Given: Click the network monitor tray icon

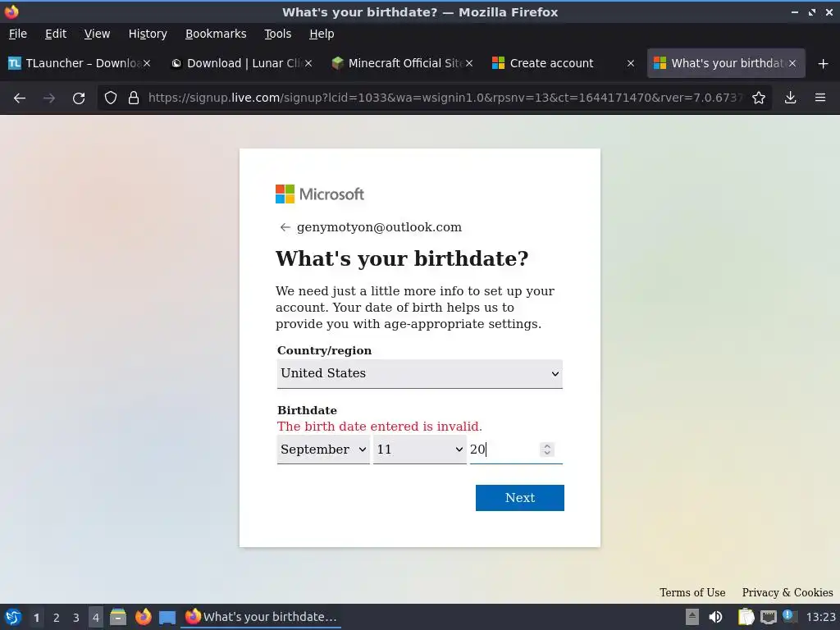Looking at the screenshot, I should [768, 617].
